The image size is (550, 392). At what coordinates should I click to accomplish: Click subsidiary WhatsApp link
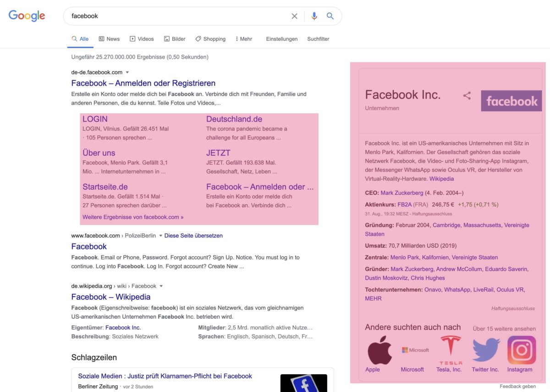(457, 290)
